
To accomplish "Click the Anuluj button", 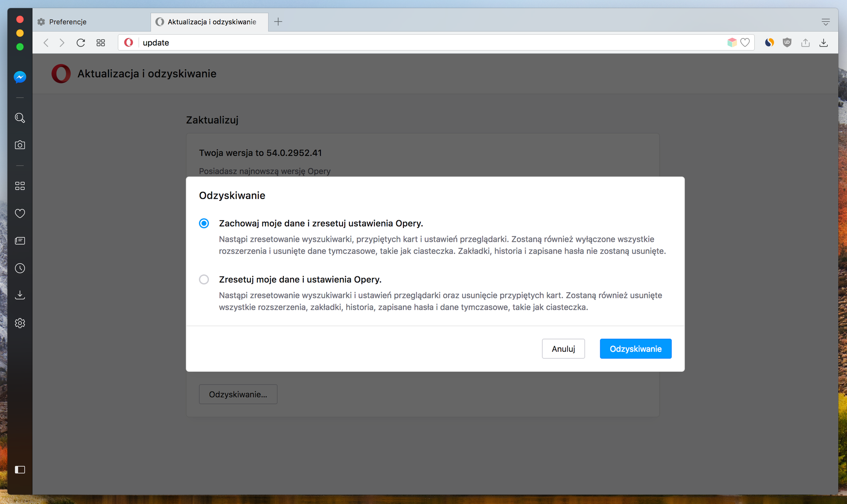I will coord(563,349).
